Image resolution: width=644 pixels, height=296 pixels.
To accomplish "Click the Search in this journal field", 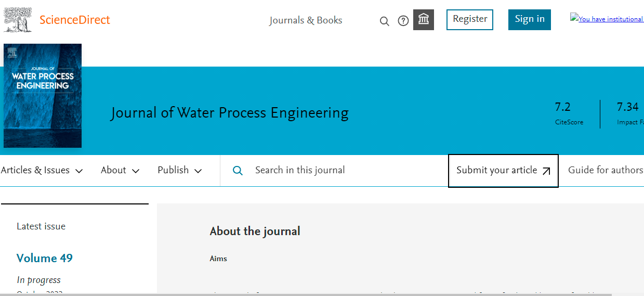I will [x=338, y=170].
